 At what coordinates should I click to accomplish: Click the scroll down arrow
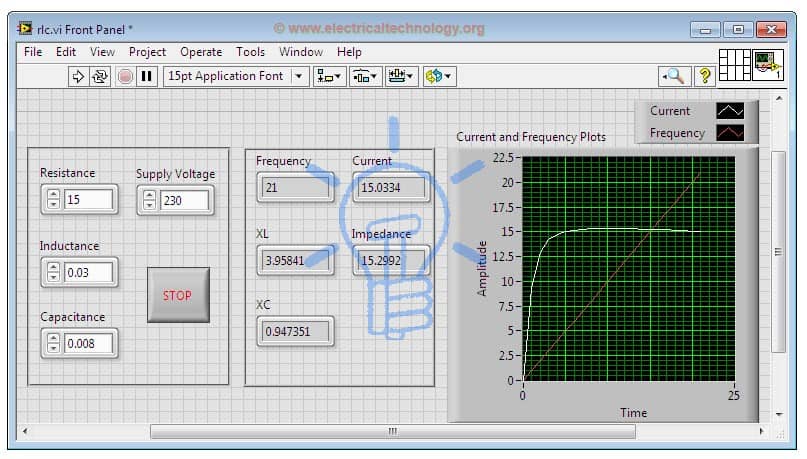tap(779, 414)
